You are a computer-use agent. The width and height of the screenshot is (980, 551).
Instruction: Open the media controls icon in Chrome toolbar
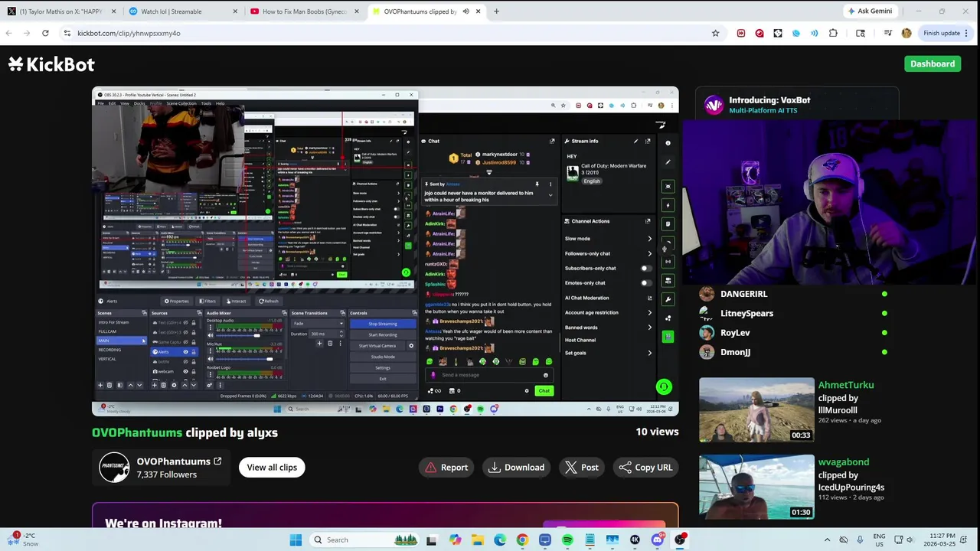[x=887, y=33]
